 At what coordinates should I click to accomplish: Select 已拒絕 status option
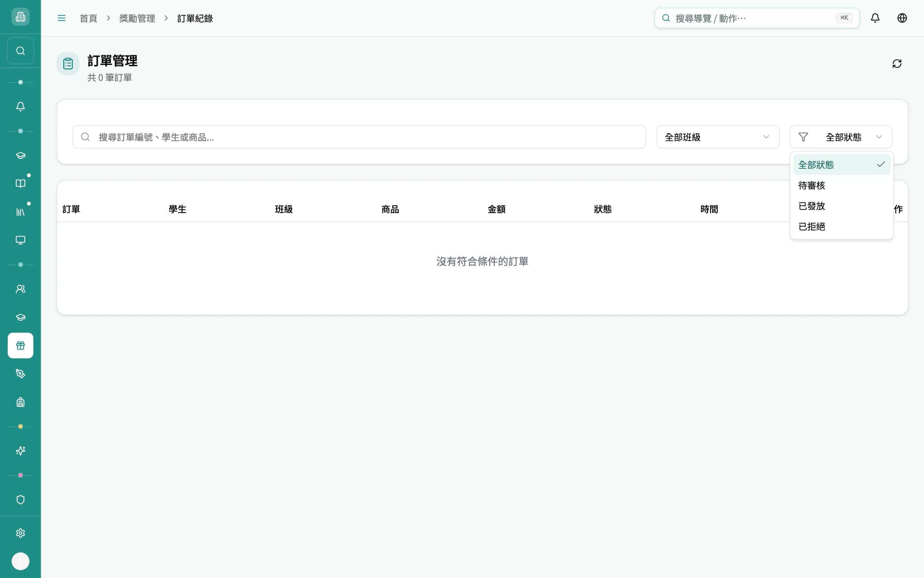(x=842, y=227)
